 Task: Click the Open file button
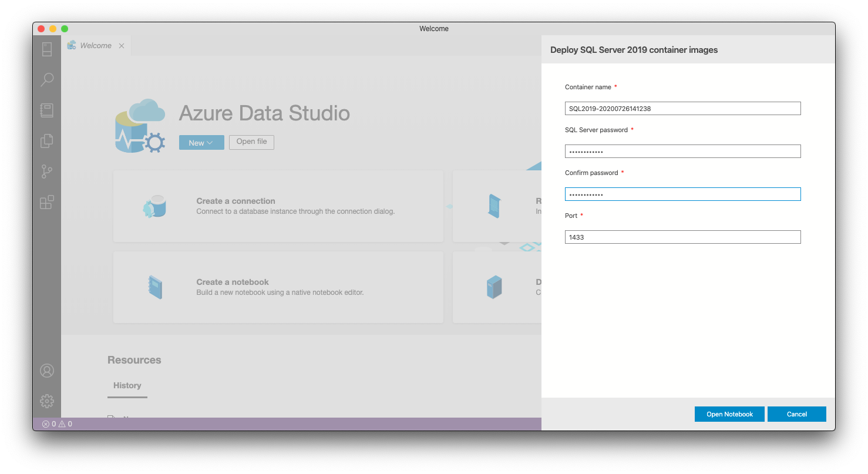pos(251,142)
